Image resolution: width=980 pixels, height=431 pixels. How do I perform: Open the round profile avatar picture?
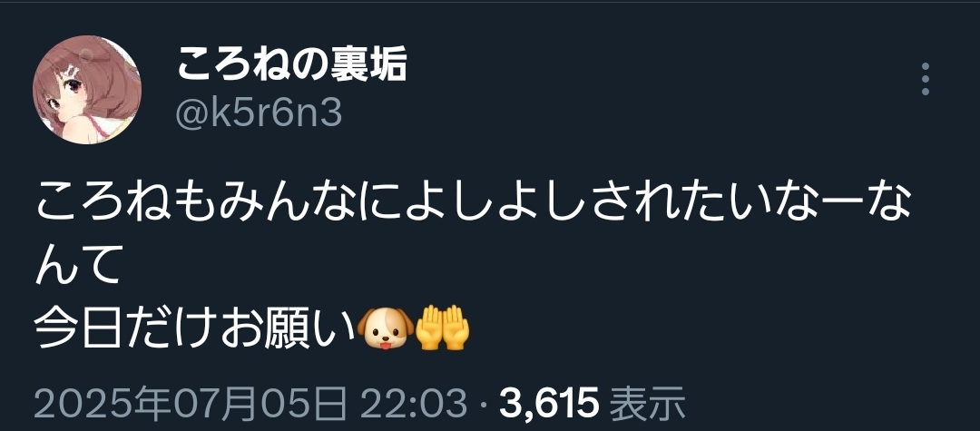click(87, 90)
